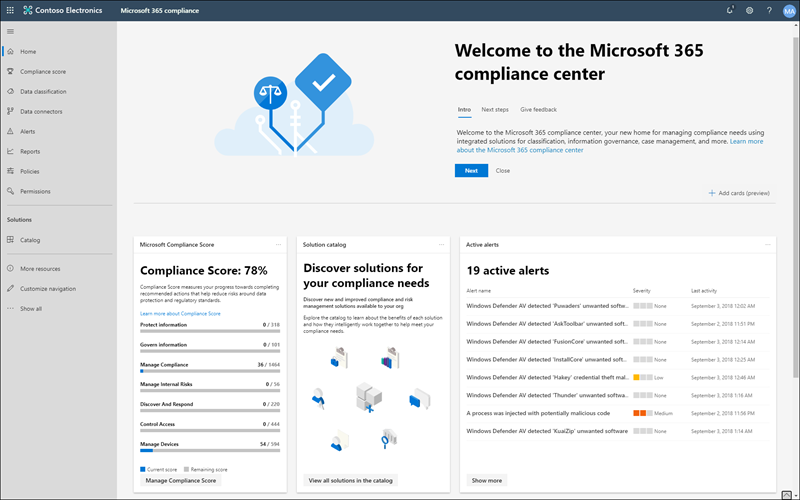Click the Medium severity indicator

click(653, 413)
